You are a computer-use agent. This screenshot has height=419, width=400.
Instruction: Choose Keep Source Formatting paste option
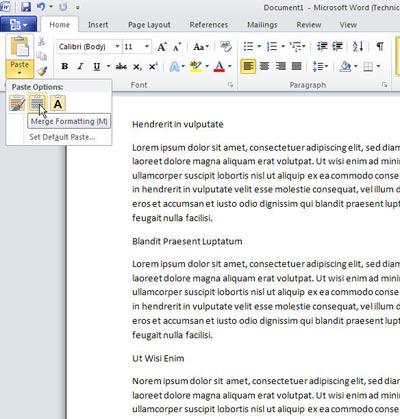pyautogui.click(x=17, y=103)
